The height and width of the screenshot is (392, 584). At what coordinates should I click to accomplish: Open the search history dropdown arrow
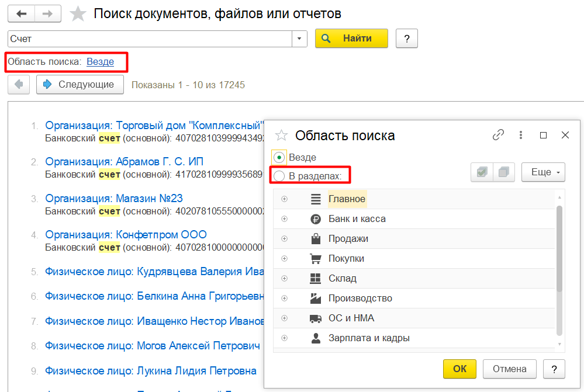click(x=299, y=39)
